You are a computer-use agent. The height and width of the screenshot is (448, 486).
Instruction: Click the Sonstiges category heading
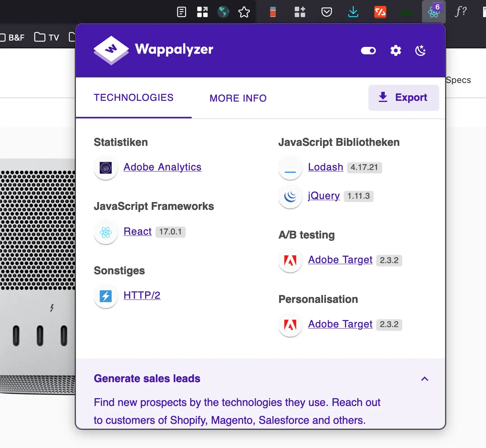tap(119, 271)
